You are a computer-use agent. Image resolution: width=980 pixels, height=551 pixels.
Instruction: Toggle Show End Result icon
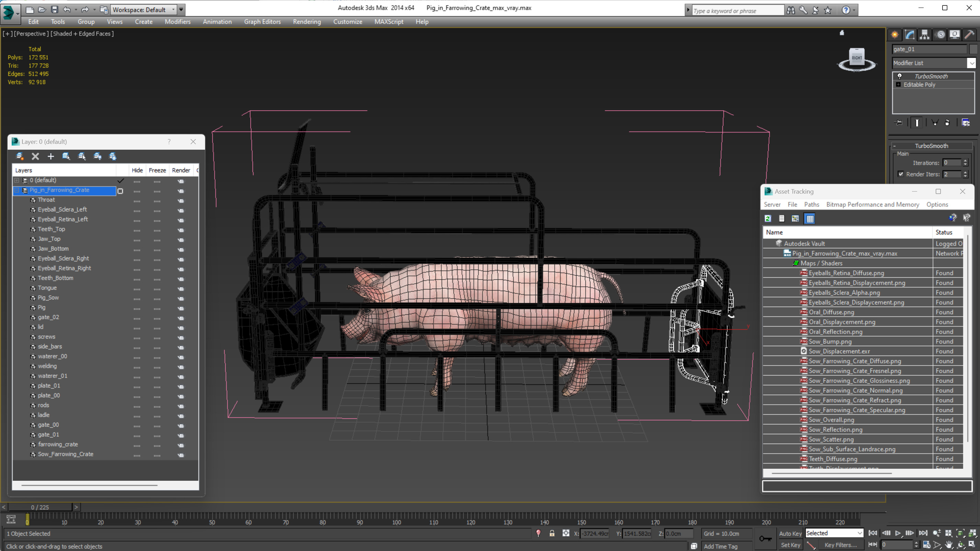(917, 123)
